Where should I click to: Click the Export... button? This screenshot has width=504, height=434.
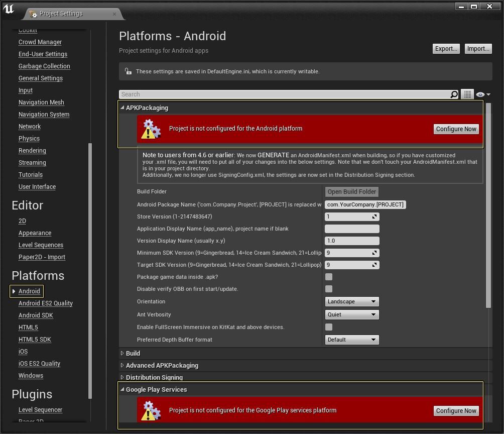click(446, 49)
